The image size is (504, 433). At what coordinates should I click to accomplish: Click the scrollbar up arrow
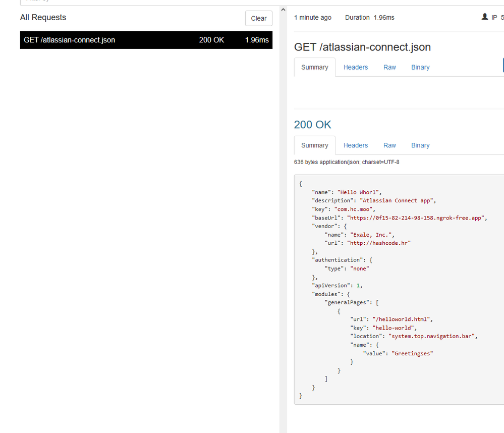283,9
